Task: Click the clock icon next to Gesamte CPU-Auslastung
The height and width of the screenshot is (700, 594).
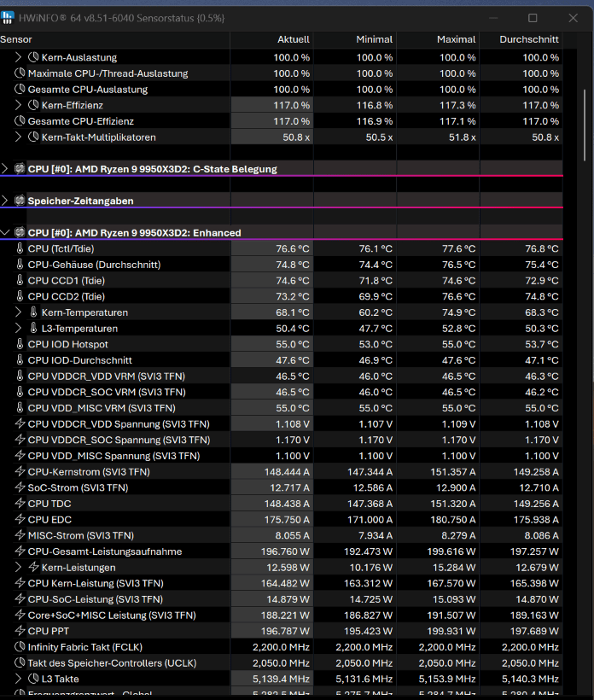Action: pos(20,89)
